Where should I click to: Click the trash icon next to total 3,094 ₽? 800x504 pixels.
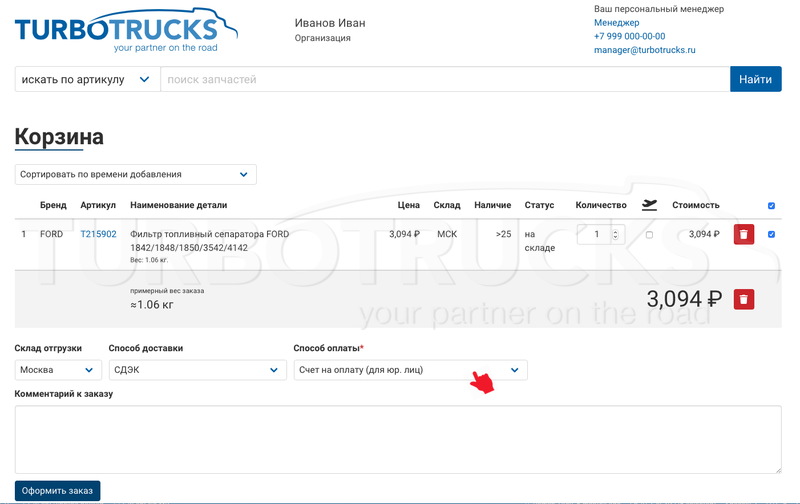coord(743,299)
